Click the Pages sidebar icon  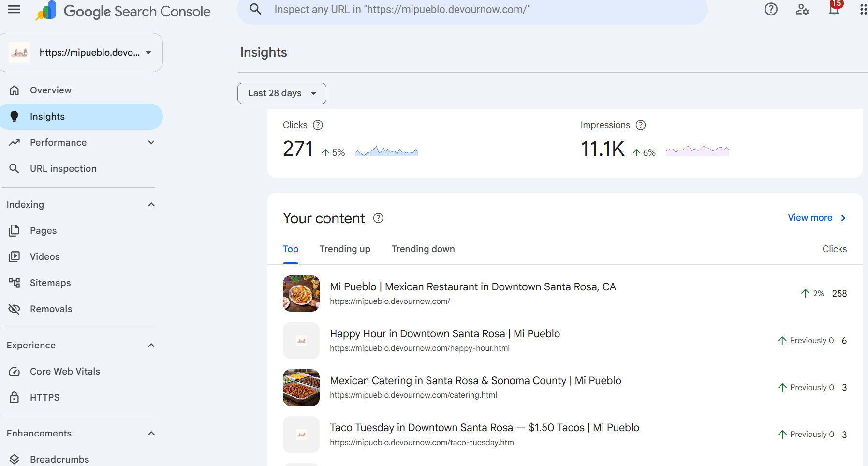15,231
